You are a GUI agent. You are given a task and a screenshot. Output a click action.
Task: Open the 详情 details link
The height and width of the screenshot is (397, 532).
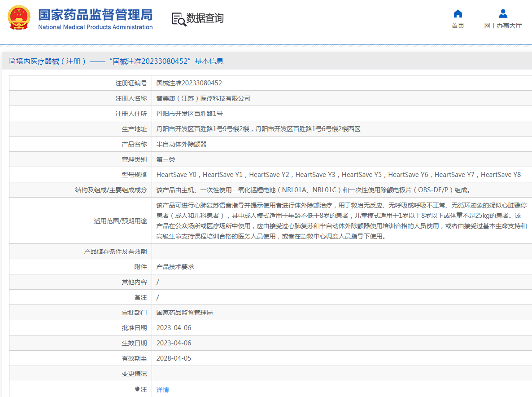162,389
